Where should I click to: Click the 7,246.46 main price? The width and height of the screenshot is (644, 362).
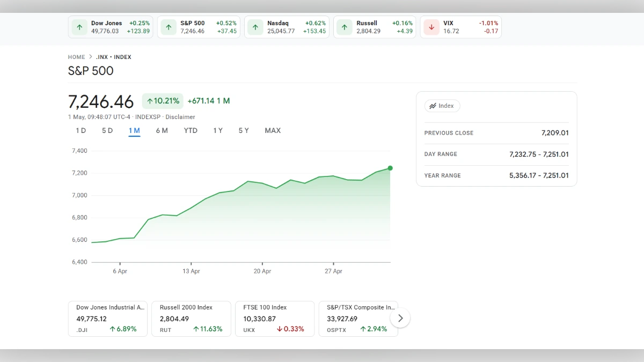[x=101, y=101]
